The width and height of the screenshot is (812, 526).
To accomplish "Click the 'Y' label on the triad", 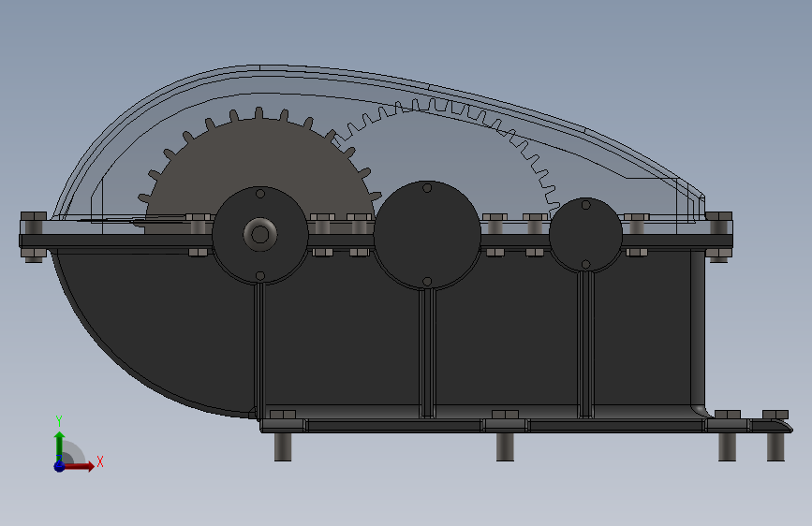I will 59,421.
